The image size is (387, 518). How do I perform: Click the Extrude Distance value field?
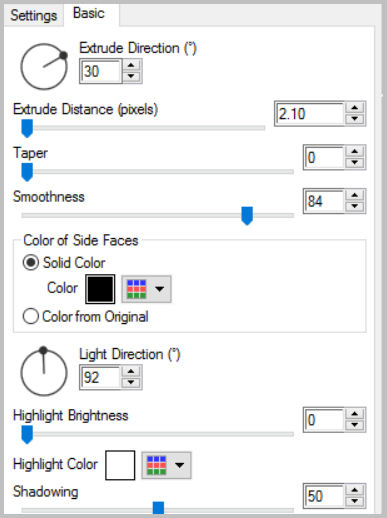(x=310, y=114)
